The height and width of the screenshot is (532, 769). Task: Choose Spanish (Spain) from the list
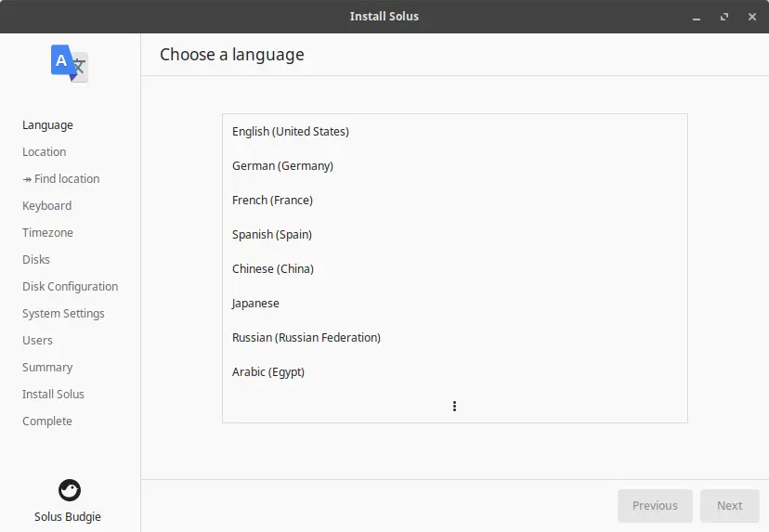coord(455,234)
